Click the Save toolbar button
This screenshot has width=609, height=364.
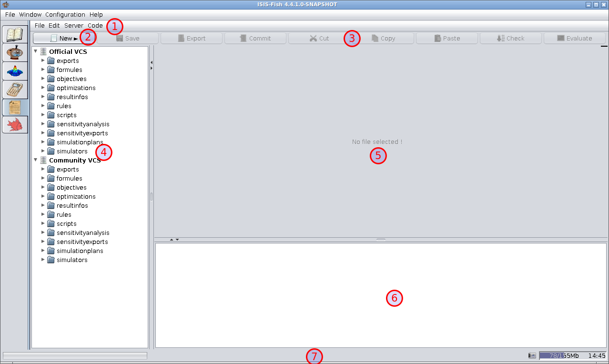[x=128, y=38]
